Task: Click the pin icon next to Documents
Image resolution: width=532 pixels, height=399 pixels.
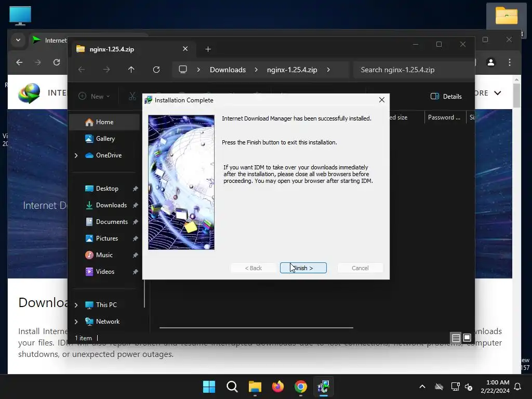Action: pos(136,222)
